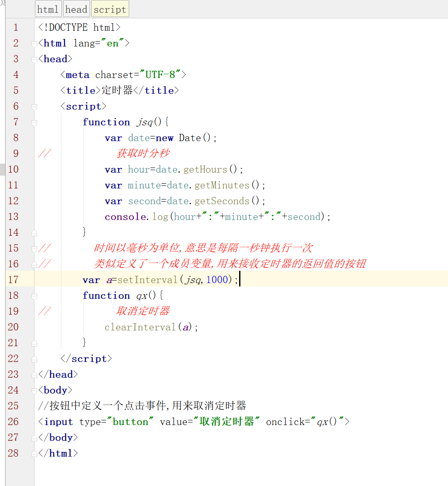448x486 pixels.
Task: Collapse the body tag fold on line 24
Action: [x=35, y=391]
